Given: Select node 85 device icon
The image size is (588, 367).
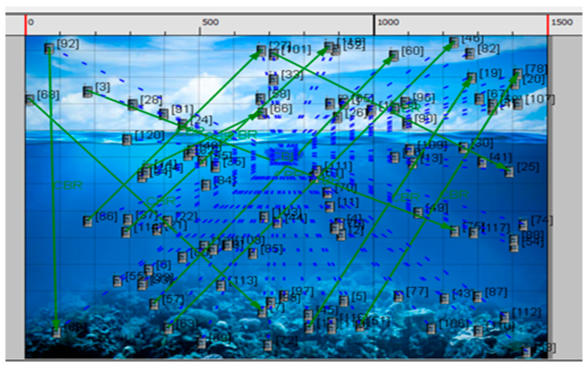Looking at the screenshot, I should pyautogui.click(x=253, y=254).
